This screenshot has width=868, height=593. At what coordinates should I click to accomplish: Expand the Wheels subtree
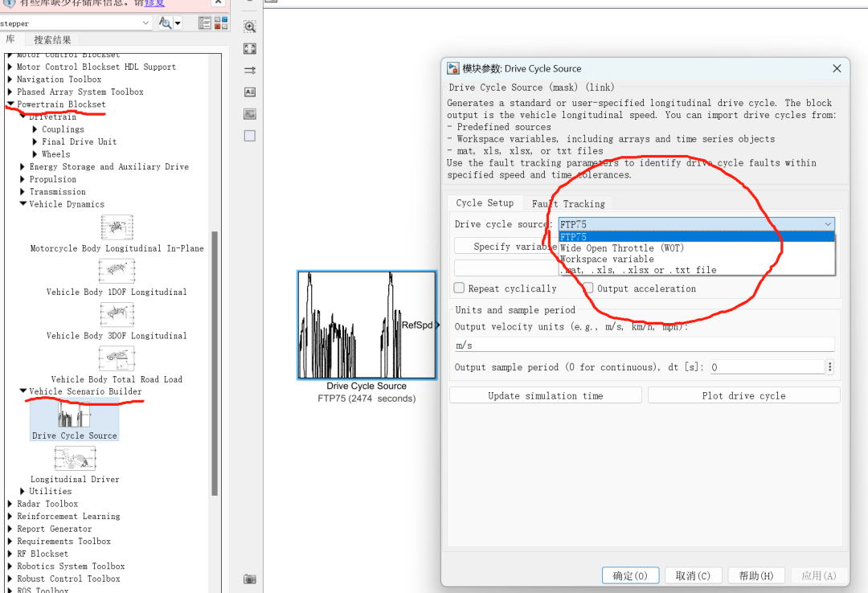35,154
